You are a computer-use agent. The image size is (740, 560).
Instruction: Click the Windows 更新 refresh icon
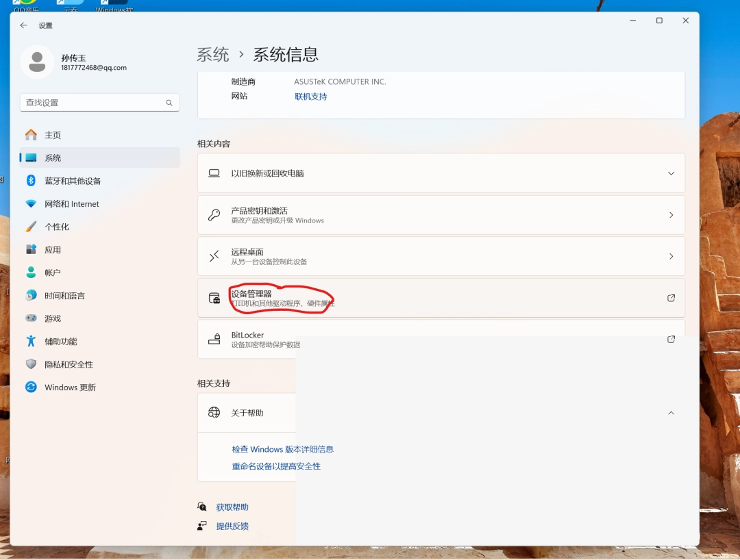click(x=31, y=387)
